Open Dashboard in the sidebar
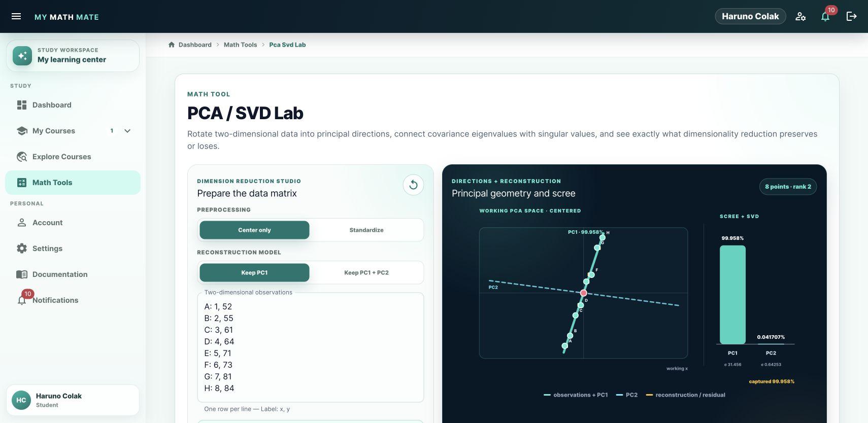The height and width of the screenshot is (423, 868). (x=73, y=105)
